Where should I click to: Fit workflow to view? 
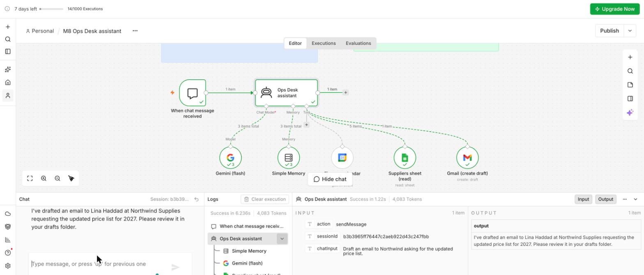pyautogui.click(x=30, y=178)
